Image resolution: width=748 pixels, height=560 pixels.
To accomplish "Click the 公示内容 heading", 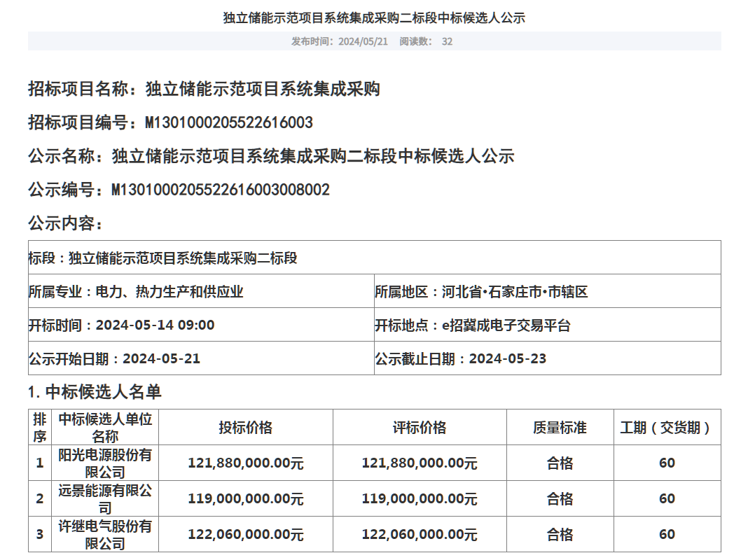I will point(66,223).
